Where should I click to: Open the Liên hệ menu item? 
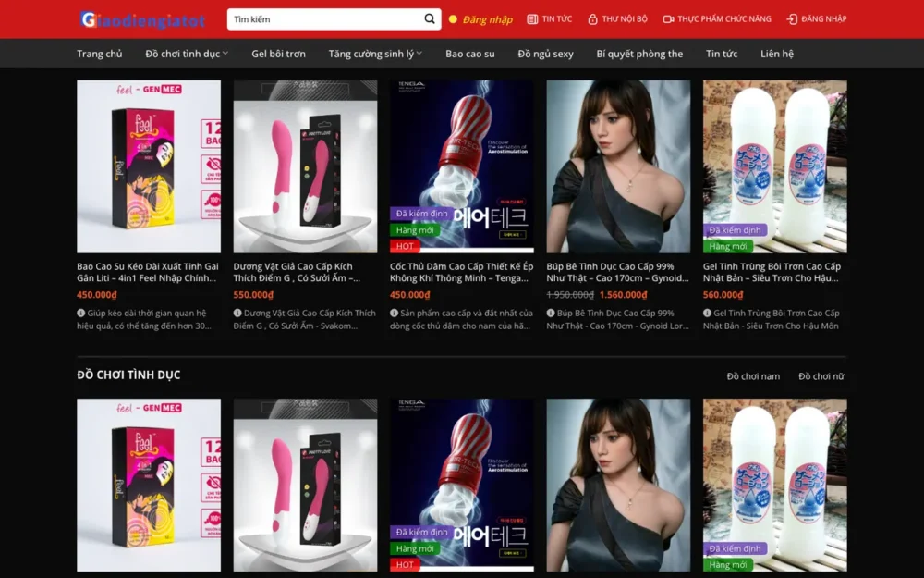pos(777,54)
